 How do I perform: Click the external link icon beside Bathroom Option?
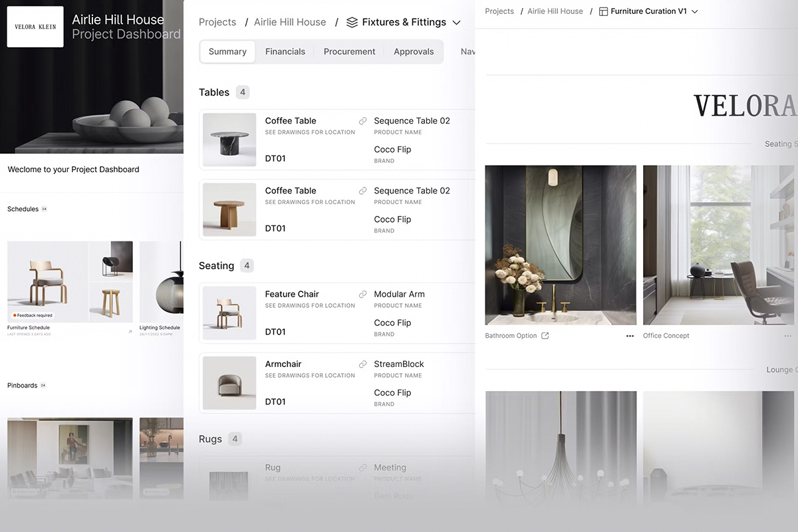[x=545, y=336]
